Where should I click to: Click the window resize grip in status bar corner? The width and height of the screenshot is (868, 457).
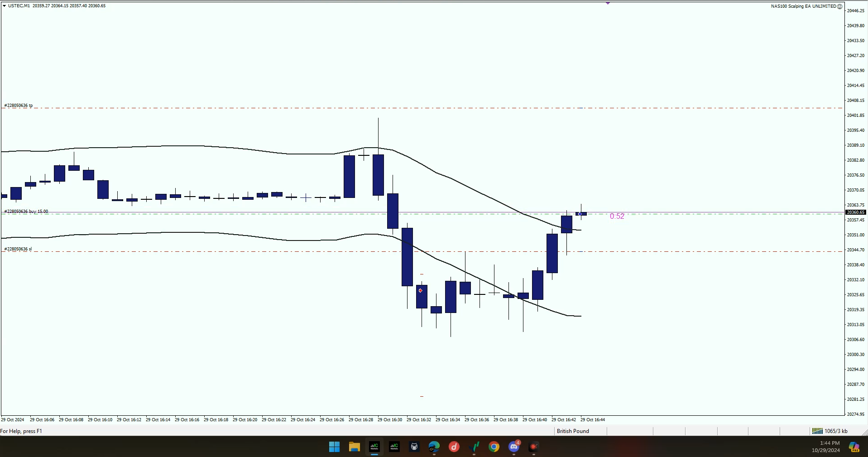[864, 432]
